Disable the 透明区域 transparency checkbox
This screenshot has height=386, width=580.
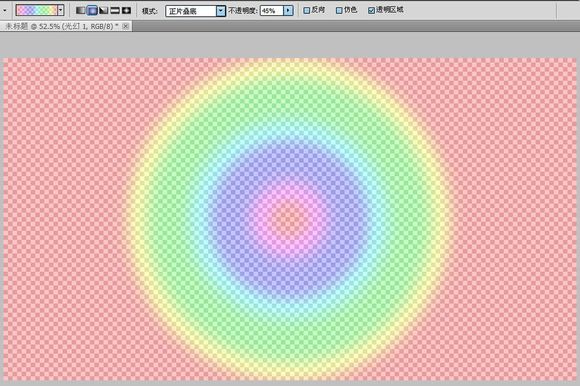pos(371,11)
